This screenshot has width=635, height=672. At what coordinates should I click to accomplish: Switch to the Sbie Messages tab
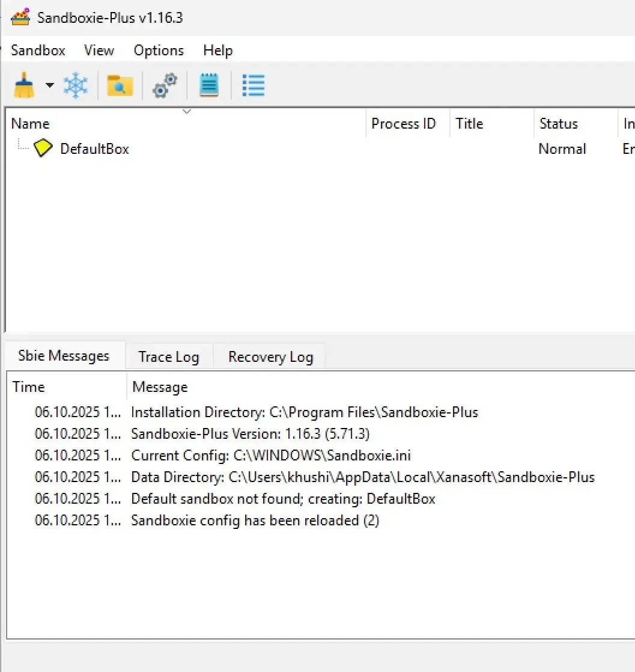pos(64,356)
